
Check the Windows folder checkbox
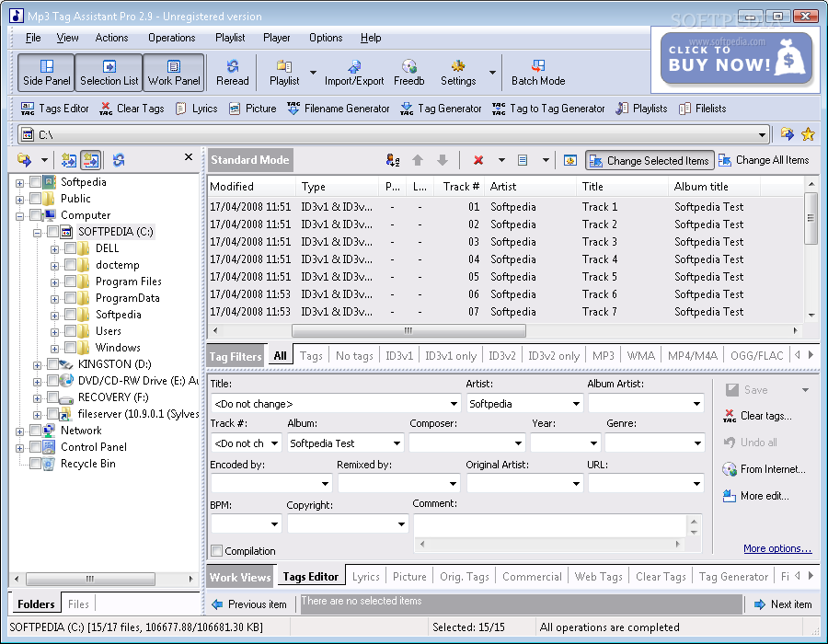click(x=70, y=348)
